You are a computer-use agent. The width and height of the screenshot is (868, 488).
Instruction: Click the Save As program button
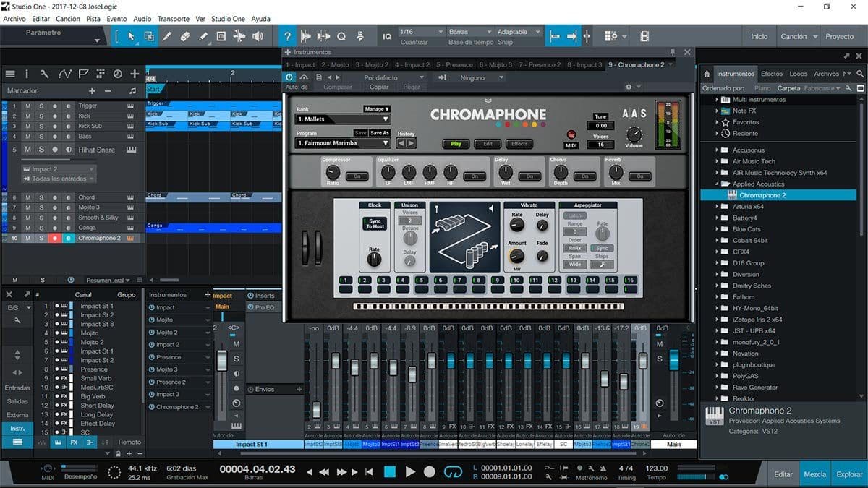pos(380,133)
